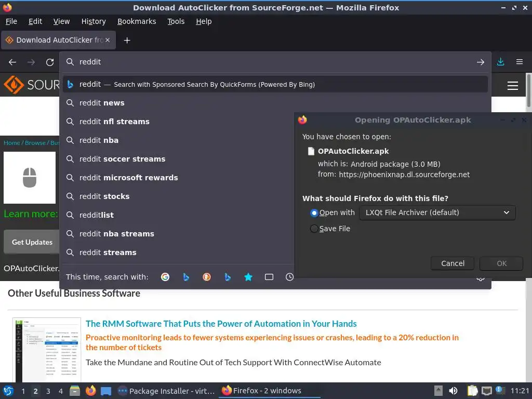This screenshot has width=532, height=399.
Task: Open the Edit menu
Action: pos(35,21)
